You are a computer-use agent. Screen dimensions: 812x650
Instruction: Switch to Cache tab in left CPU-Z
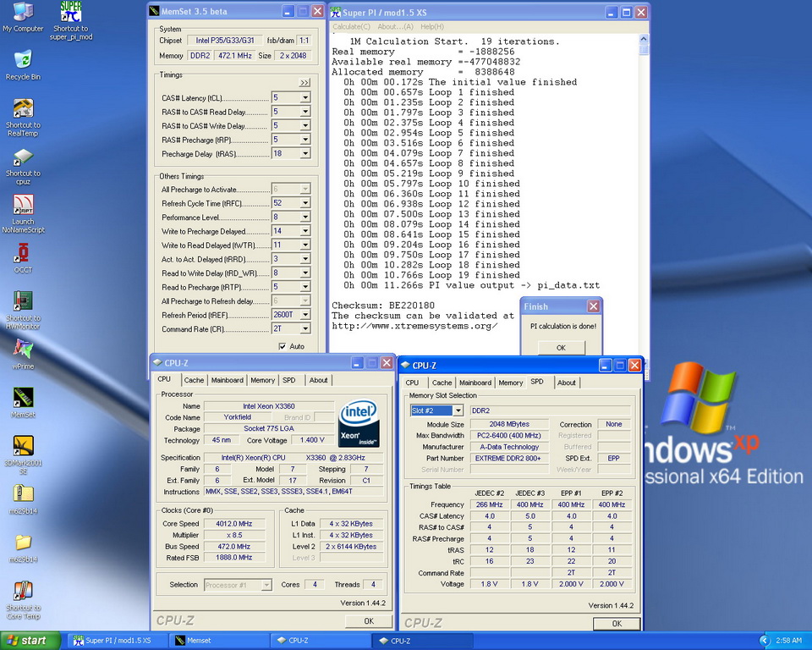[x=194, y=380]
